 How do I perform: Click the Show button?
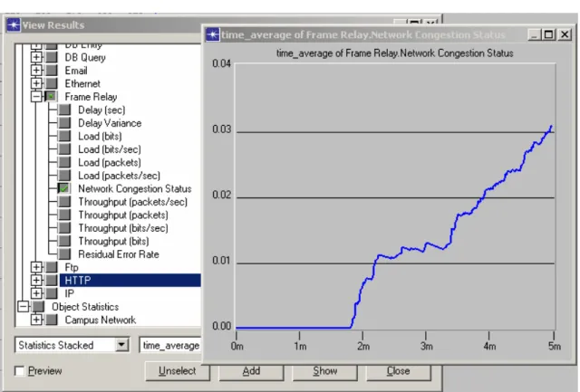324,371
